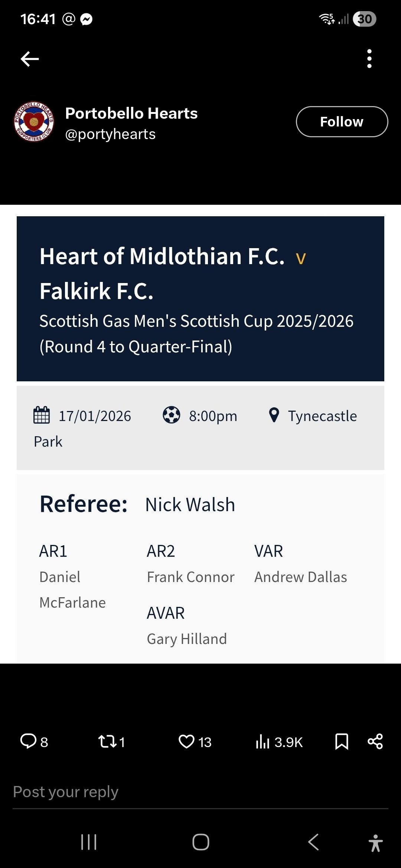View the Portobello Hearts profile avatar
Viewport: 401px width, 868px height.
click(34, 121)
